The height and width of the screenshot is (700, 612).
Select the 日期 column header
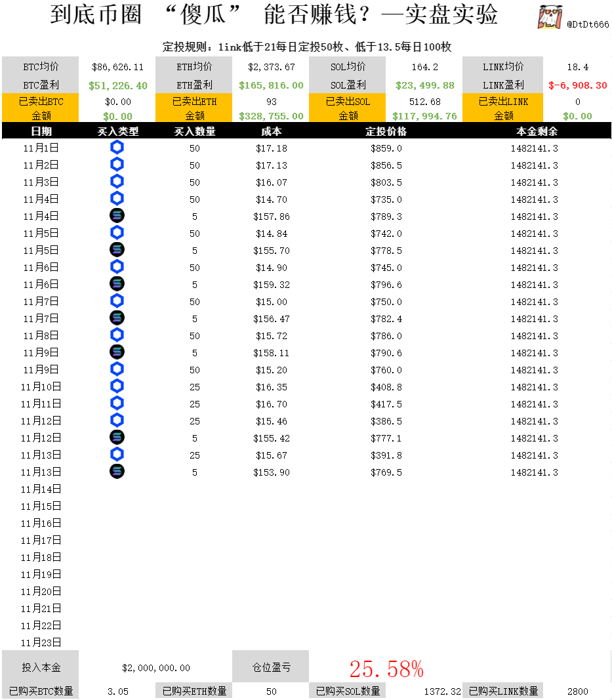pyautogui.click(x=41, y=131)
